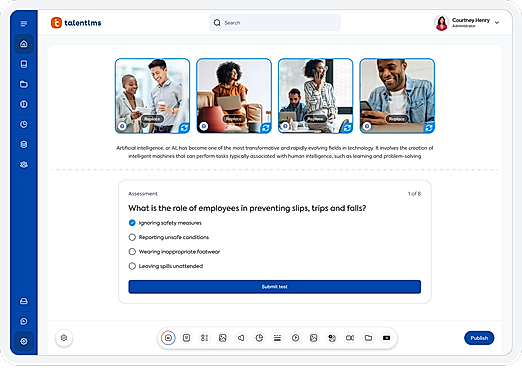Open the reports pie chart in sidebar

[x=24, y=124]
